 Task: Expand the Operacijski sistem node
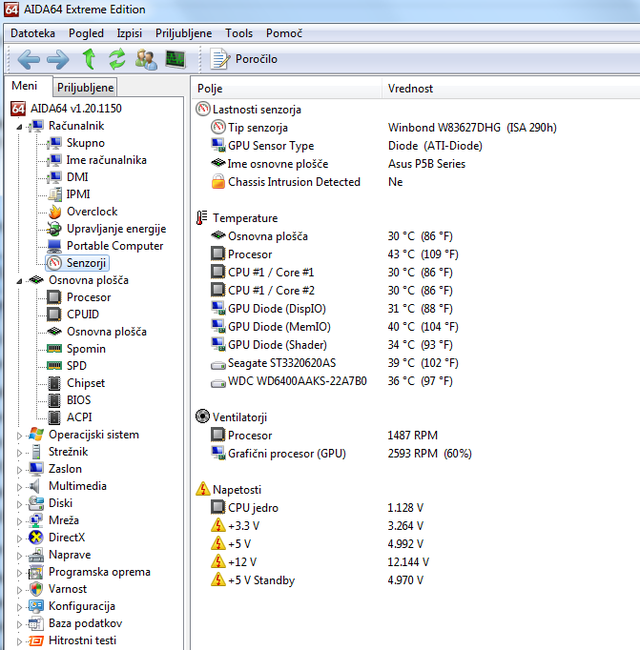click(19, 436)
